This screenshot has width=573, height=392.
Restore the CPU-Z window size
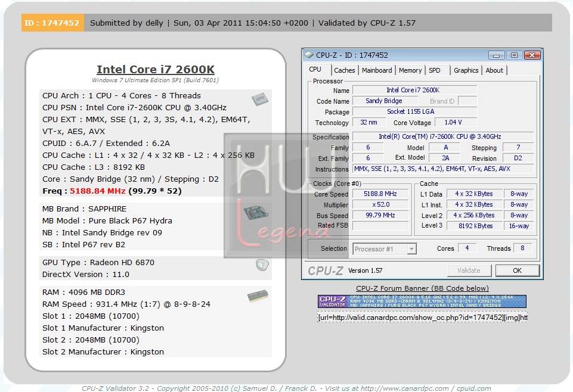pyautogui.click(x=514, y=55)
